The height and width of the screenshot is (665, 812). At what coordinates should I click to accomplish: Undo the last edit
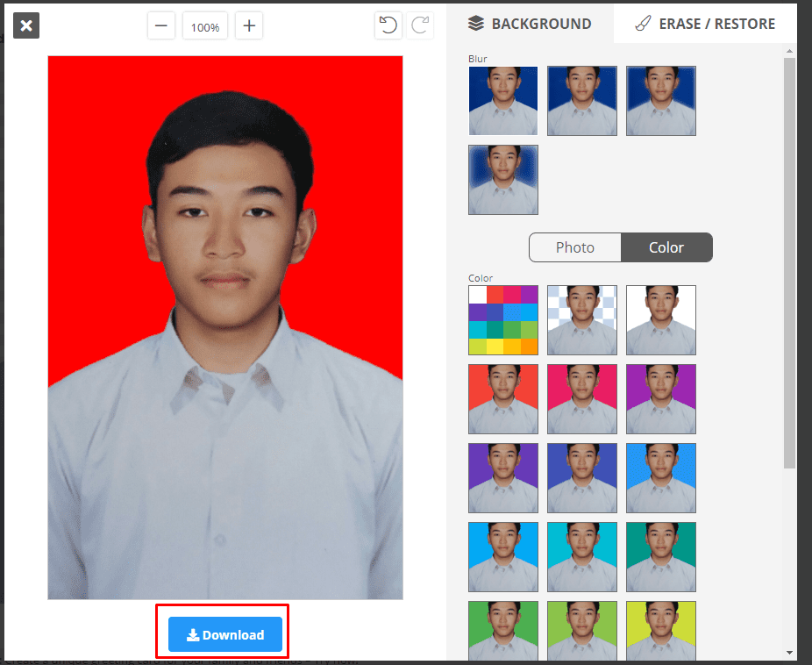pos(388,25)
